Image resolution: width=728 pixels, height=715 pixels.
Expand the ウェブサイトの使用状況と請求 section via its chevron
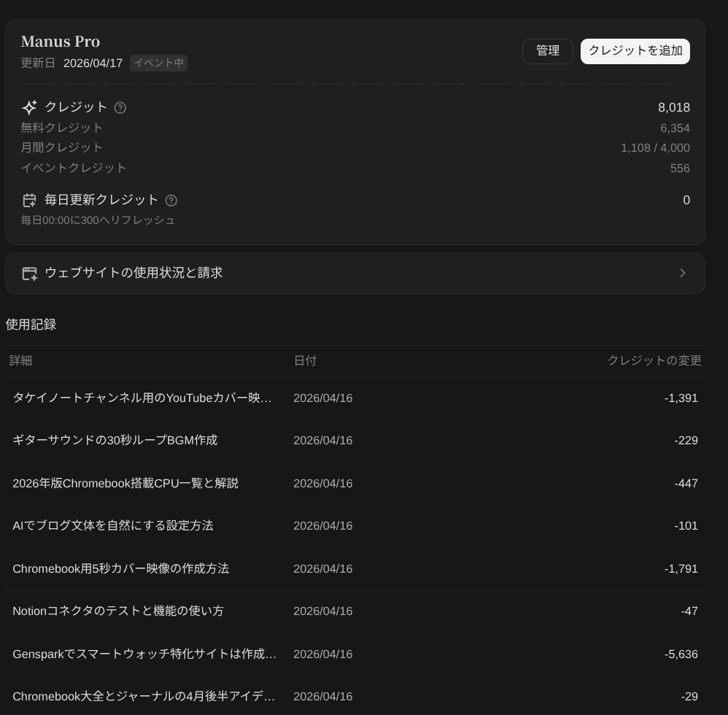[x=682, y=273]
